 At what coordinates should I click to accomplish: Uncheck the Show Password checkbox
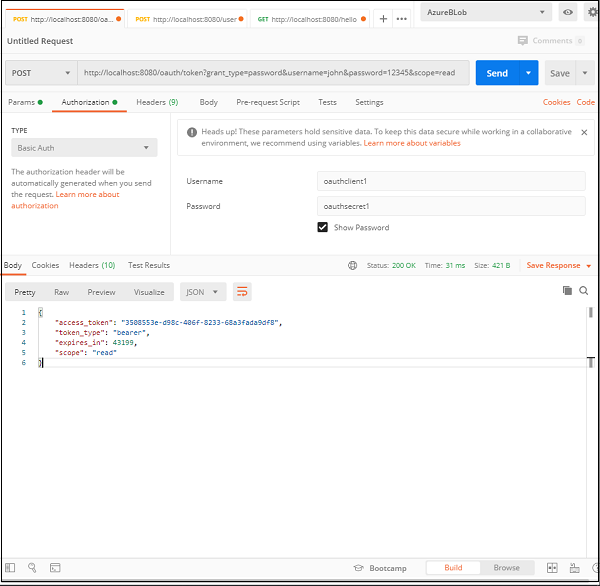pos(323,227)
